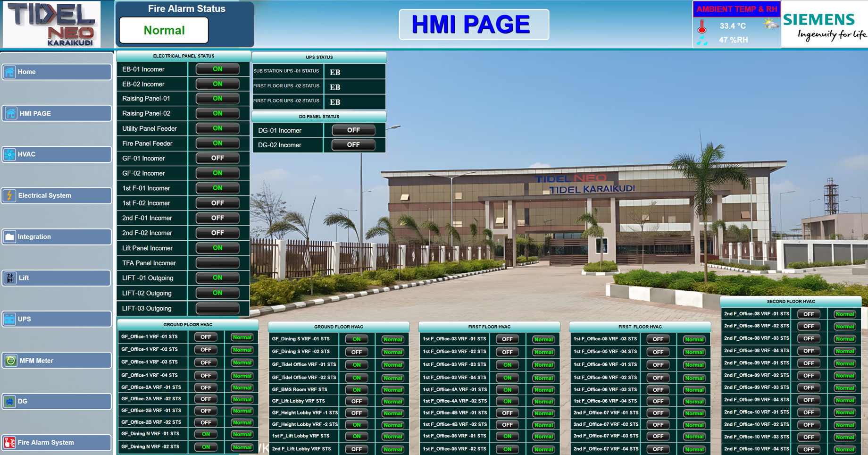Screen dimensions: 868x455
Task: Click the Fire Alarm Status Normal button
Action: tap(164, 30)
